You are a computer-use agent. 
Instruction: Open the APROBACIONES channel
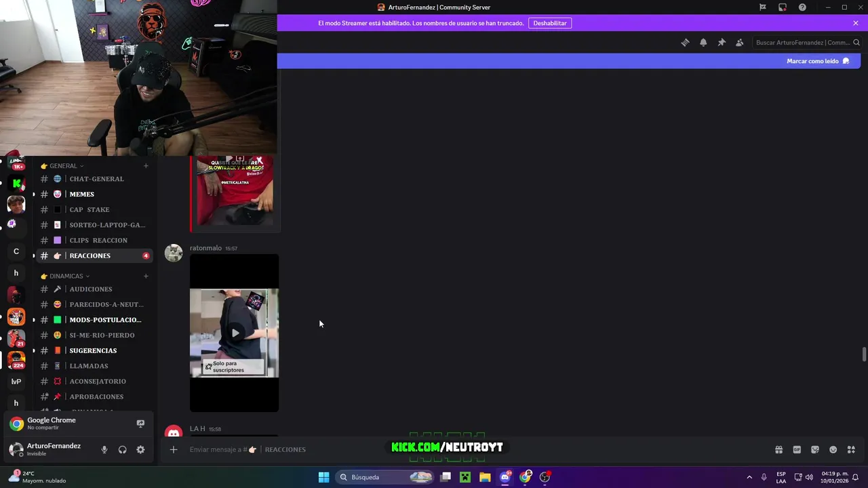pos(94,397)
